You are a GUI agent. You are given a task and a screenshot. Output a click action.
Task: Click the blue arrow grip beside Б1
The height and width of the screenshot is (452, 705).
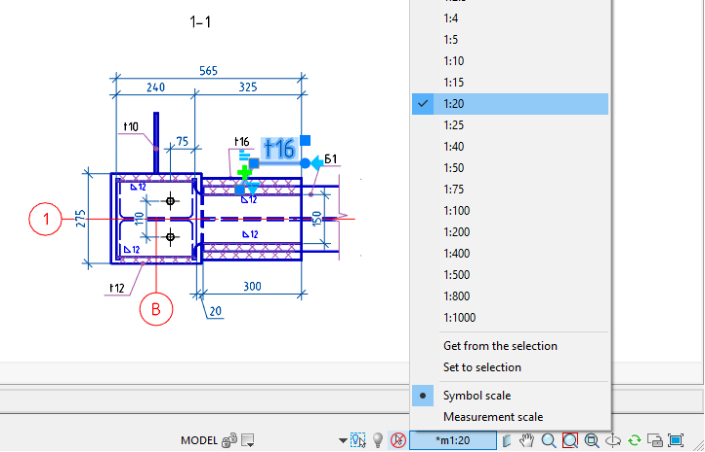point(317,163)
